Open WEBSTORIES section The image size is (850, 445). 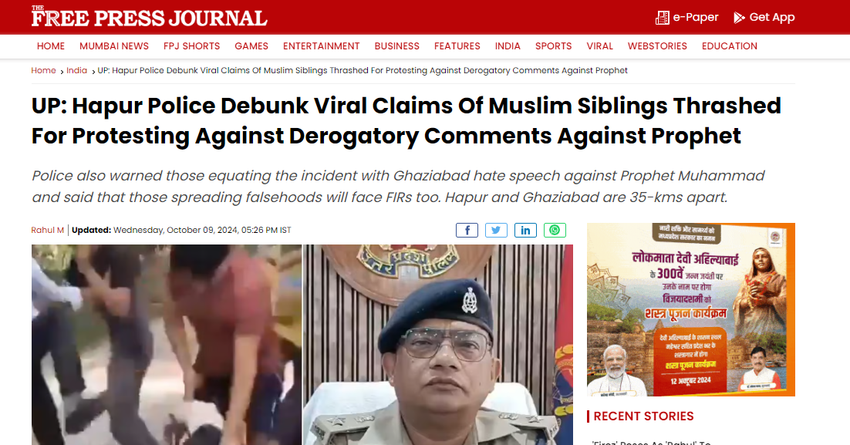pyautogui.click(x=657, y=46)
